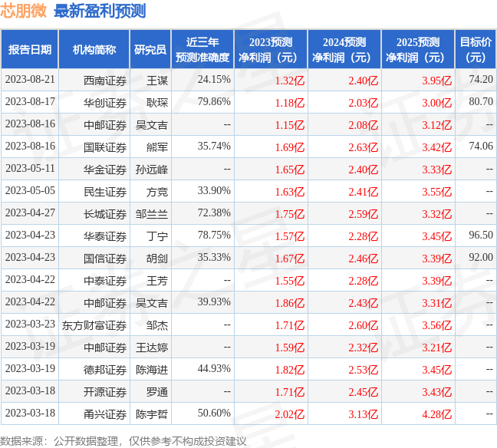Click target price 74.06
Viewport: 497px width, 448px height.
pos(481,147)
